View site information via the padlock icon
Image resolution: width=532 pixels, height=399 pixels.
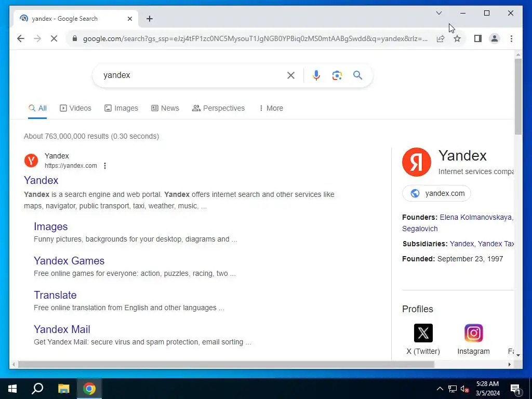tap(75, 38)
